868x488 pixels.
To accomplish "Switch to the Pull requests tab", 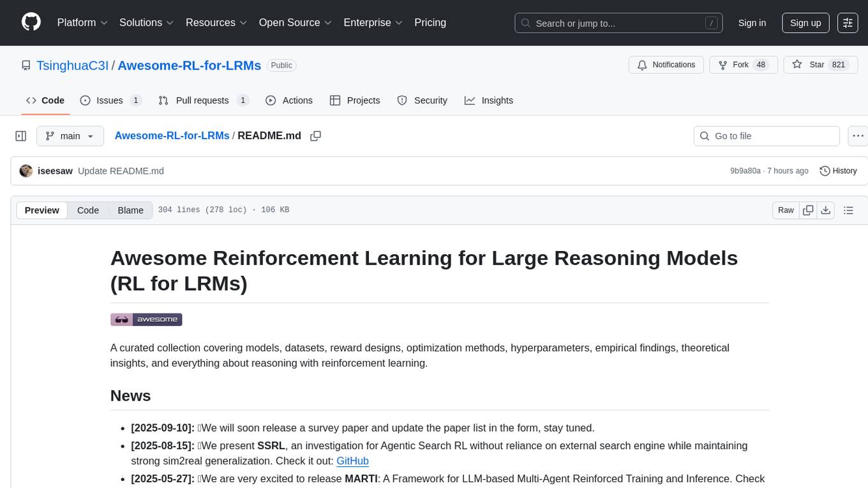I will 204,100.
